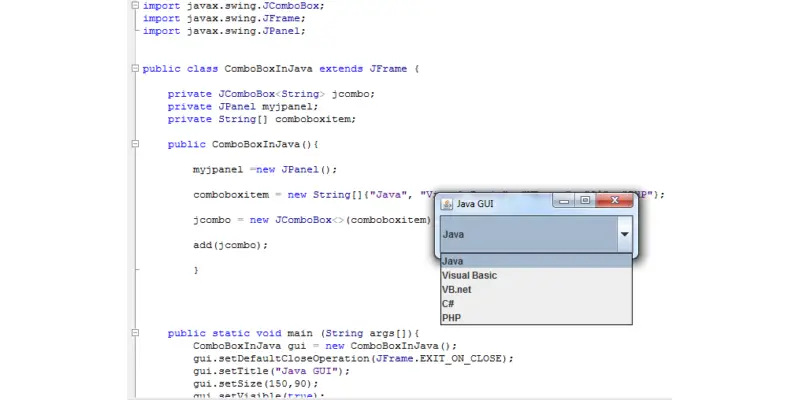Click the import javax.swing.JPanel line
800x400 pixels.
(224, 31)
